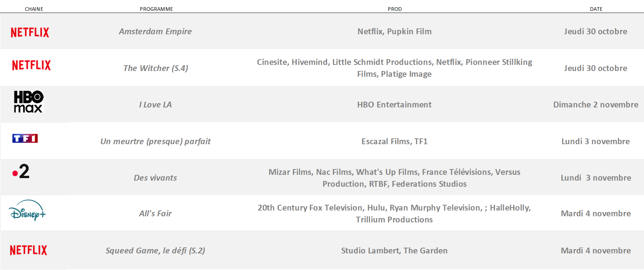Click the Netflix logo beside Squeed Game

[28, 250]
